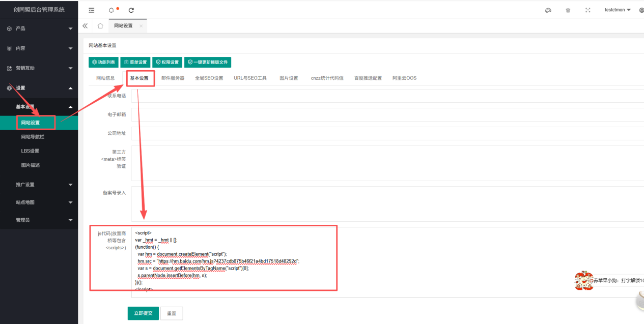
Task: Collapse the sidebar with the menu fold icon
Action: point(92,10)
